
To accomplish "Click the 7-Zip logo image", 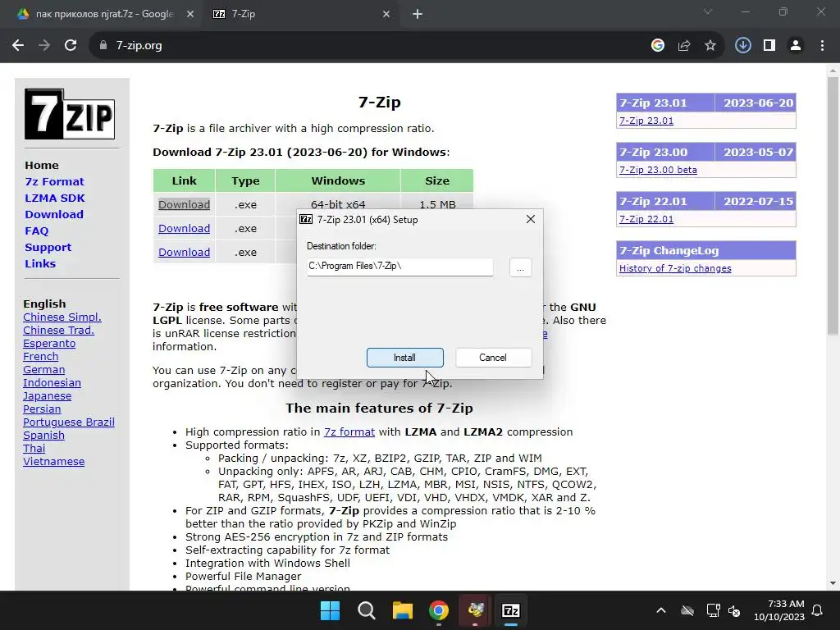I will pyautogui.click(x=70, y=114).
